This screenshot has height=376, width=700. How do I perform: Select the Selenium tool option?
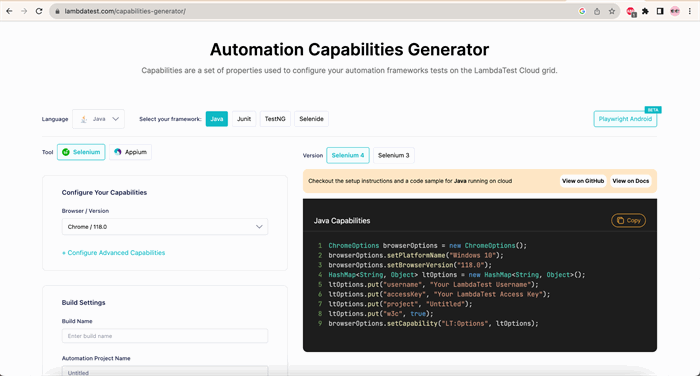(81, 152)
